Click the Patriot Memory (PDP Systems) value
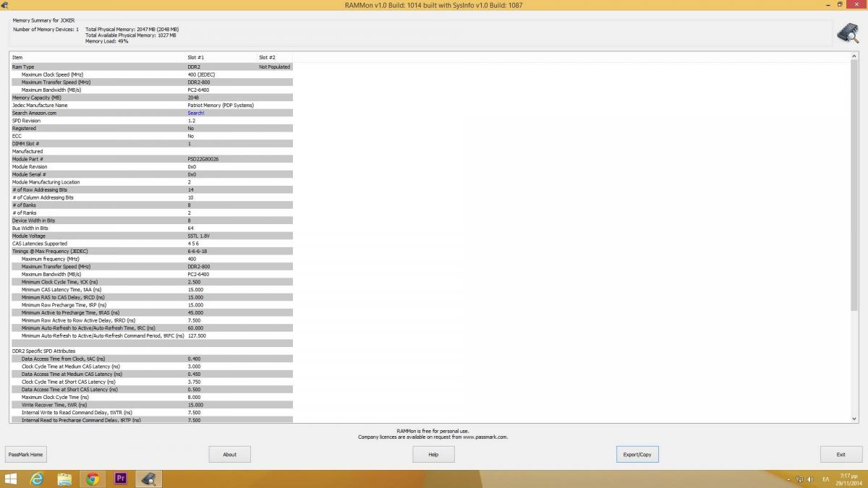The width and height of the screenshot is (868, 488). (221, 105)
